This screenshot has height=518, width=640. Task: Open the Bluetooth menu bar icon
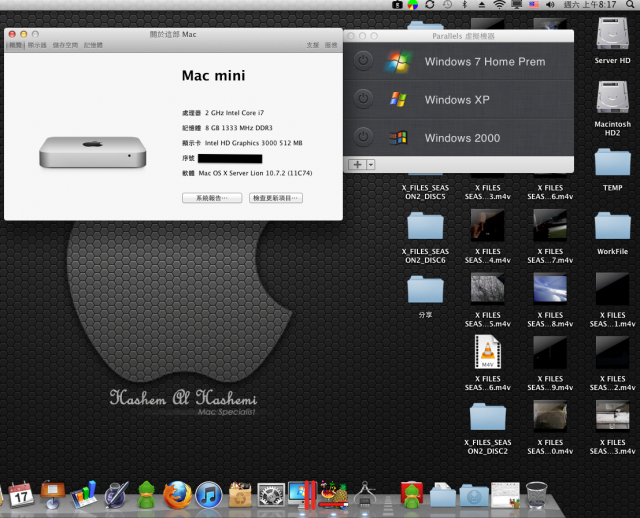tap(464, 4)
